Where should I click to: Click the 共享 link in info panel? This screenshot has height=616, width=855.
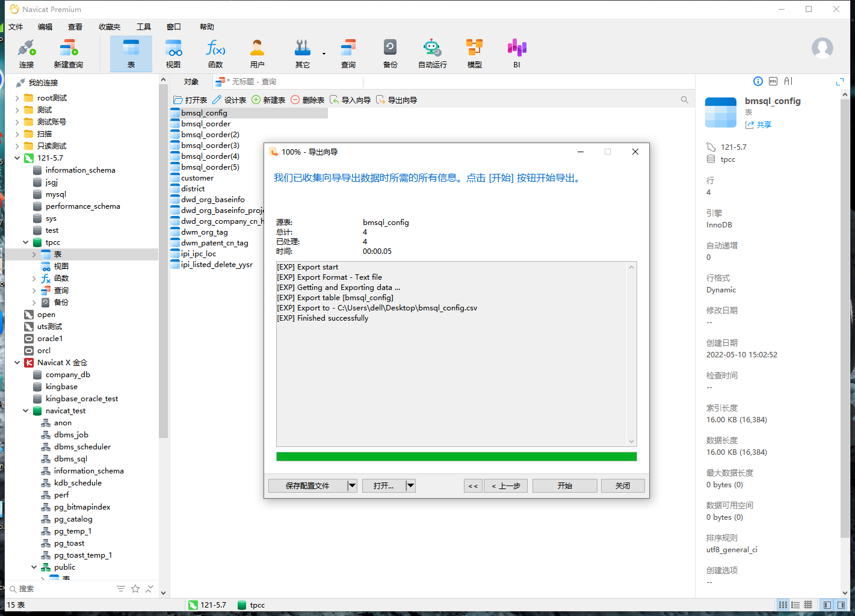[x=758, y=125]
